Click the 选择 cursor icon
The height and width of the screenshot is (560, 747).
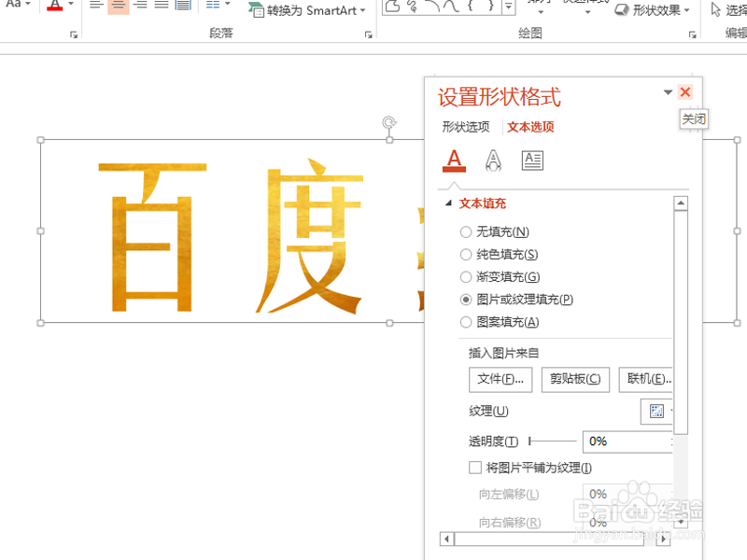click(x=715, y=9)
